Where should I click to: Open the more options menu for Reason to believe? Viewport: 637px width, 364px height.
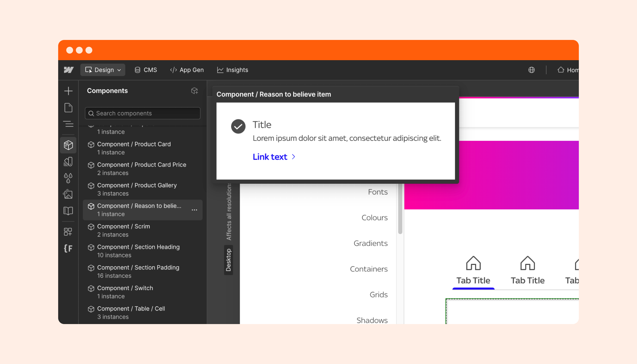pos(194,210)
